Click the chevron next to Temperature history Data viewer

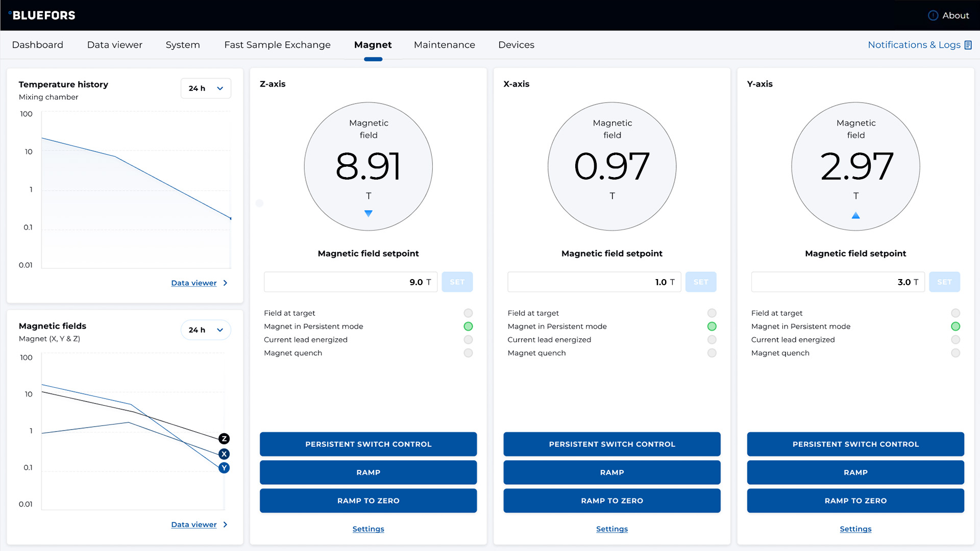(226, 283)
